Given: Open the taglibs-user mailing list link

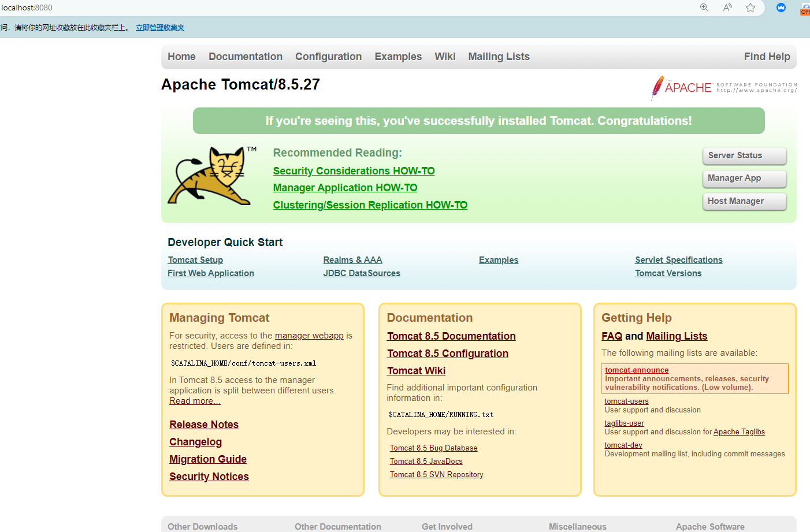Looking at the screenshot, I should 624,423.
